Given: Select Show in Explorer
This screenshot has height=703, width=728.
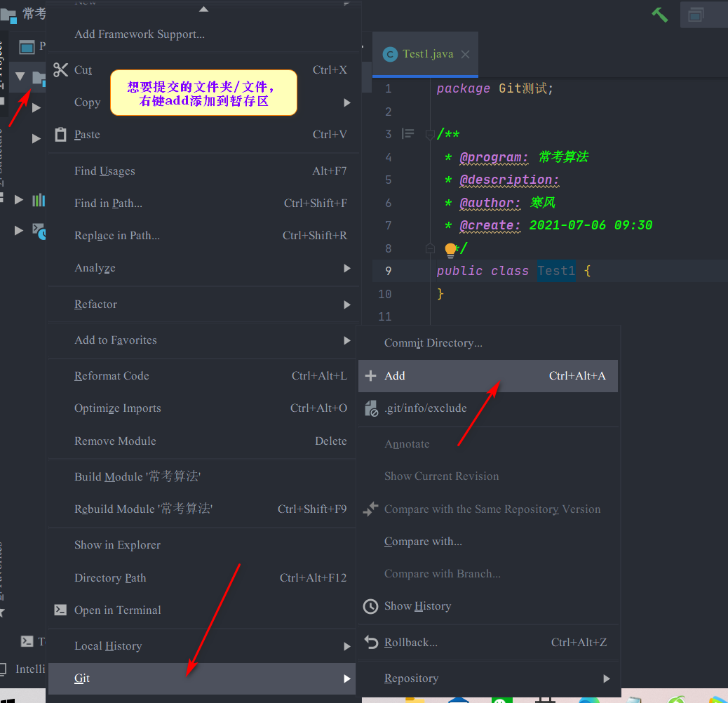Looking at the screenshot, I should point(202,544).
